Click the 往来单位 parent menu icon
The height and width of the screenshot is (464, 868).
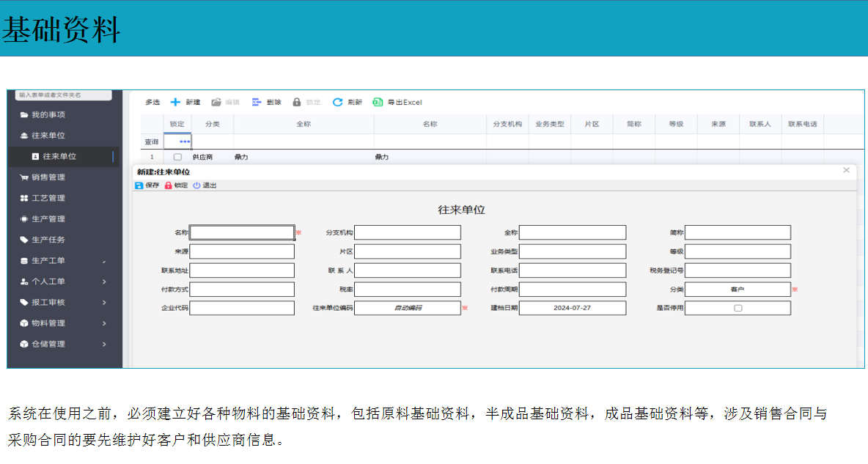pos(23,136)
